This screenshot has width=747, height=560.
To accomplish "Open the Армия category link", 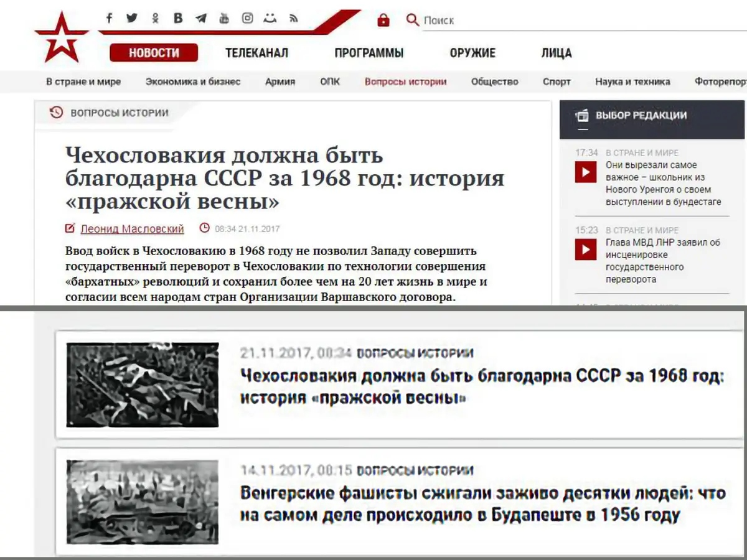I will click(x=280, y=82).
